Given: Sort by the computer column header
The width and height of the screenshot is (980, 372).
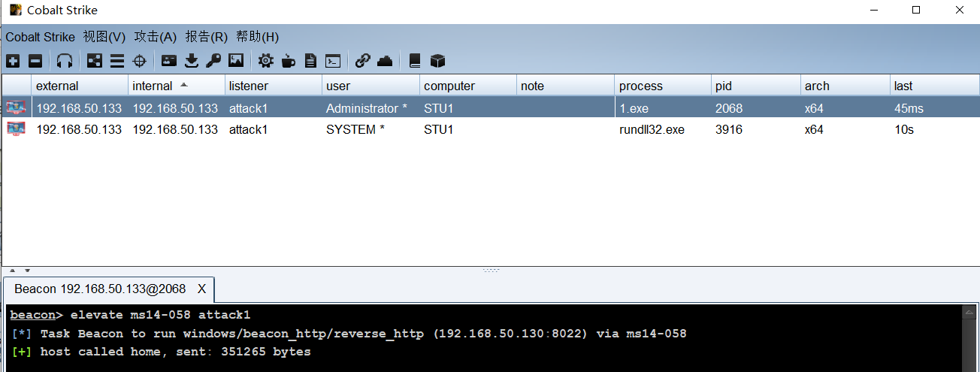Looking at the screenshot, I should coord(468,86).
